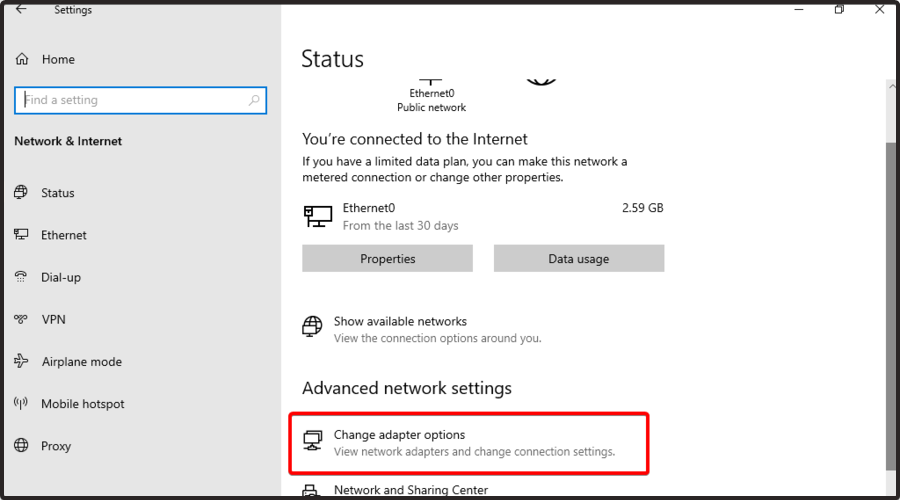
Task: Click Show available networks link
Action: point(400,322)
